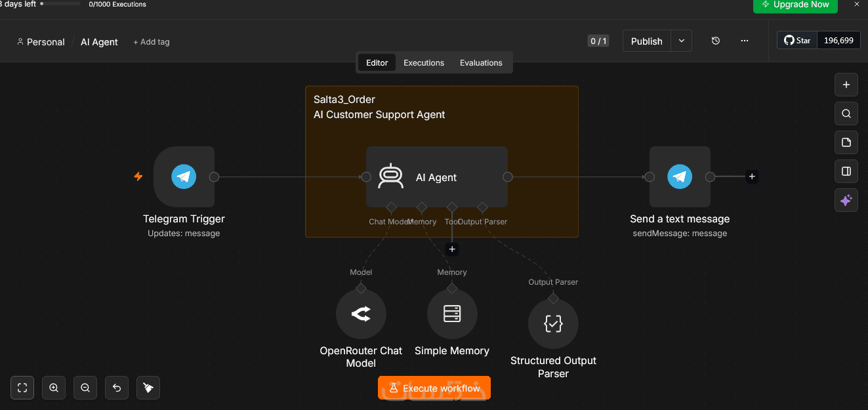Add a tool to the AI Agent

(x=452, y=249)
